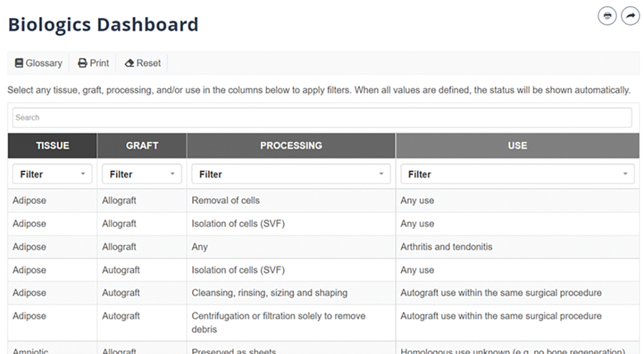Select "Centrifugation or filtration solely to remove debris"
The height and width of the screenshot is (354, 644).
click(278, 322)
